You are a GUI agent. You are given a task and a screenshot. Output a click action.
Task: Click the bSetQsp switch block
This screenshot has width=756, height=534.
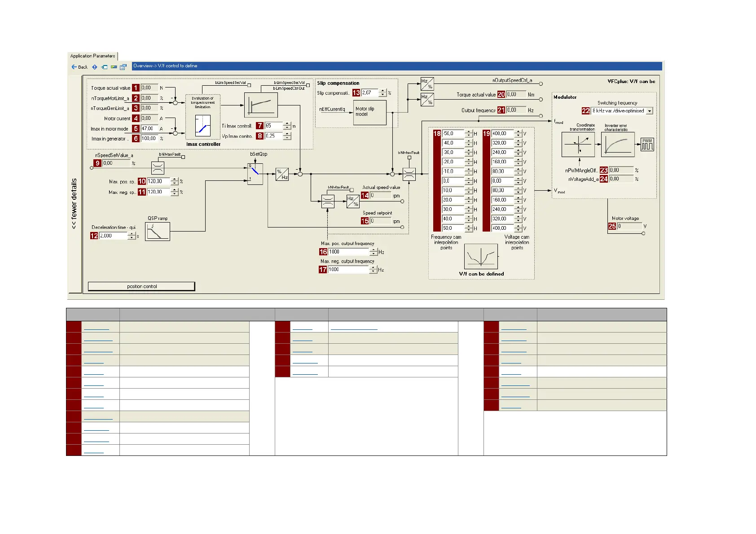click(255, 174)
